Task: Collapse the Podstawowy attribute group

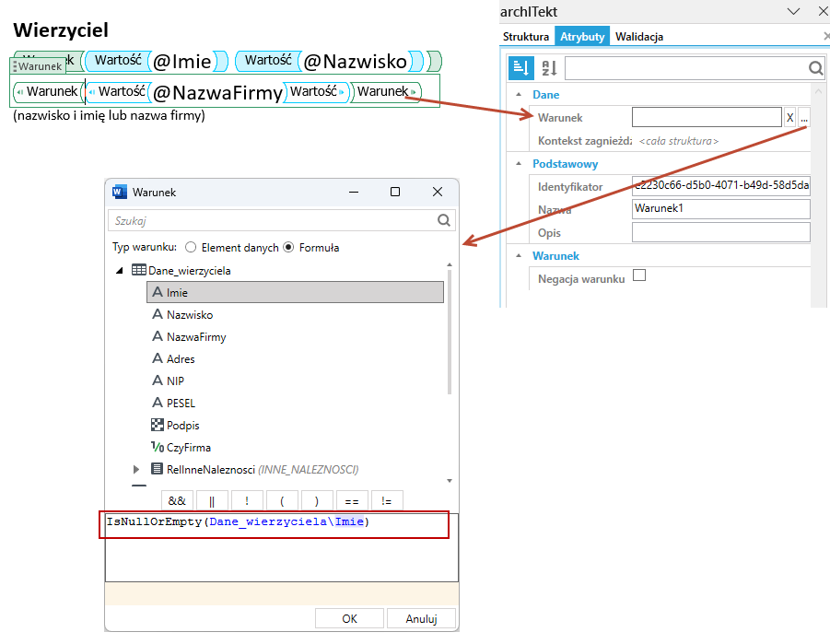Action: coord(519,164)
